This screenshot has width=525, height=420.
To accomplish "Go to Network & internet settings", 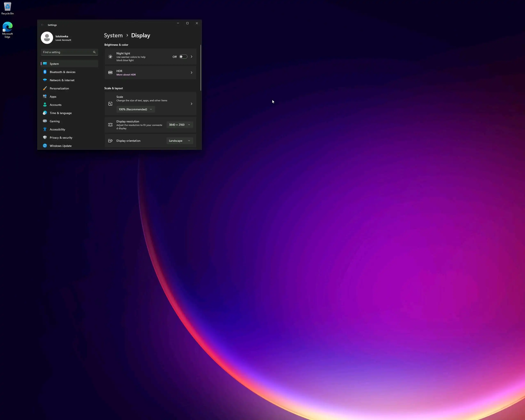I will pos(62,80).
